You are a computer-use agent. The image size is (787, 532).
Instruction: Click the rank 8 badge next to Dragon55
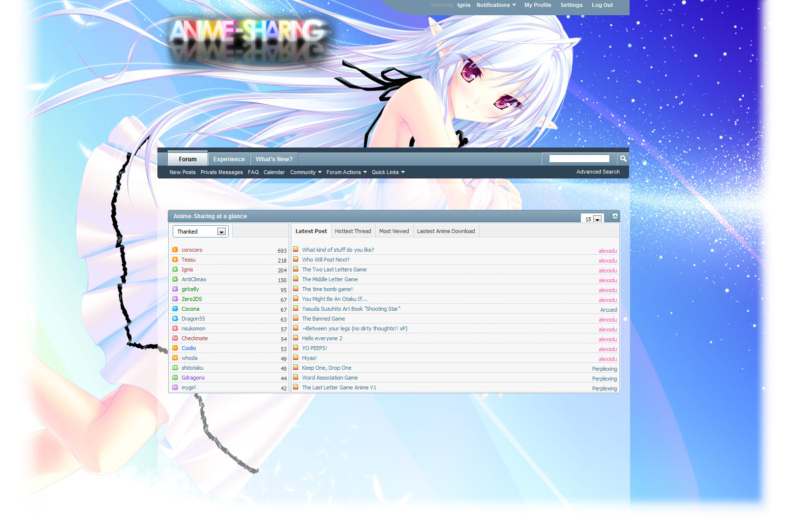coord(175,319)
